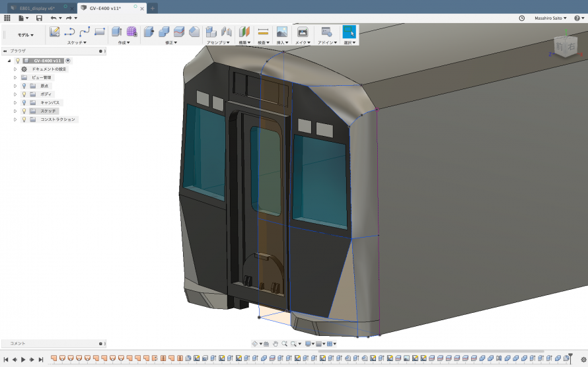Click the 3D Print make icon
The height and width of the screenshot is (367, 588).
click(302, 32)
